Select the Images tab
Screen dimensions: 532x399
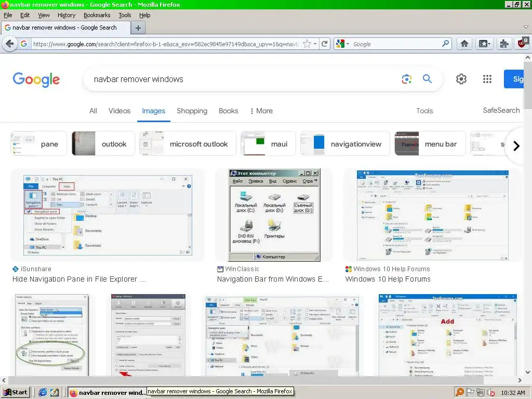[153, 111]
